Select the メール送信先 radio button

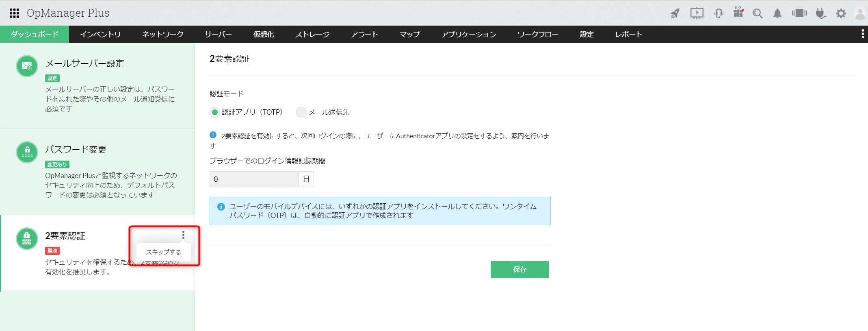tap(301, 112)
